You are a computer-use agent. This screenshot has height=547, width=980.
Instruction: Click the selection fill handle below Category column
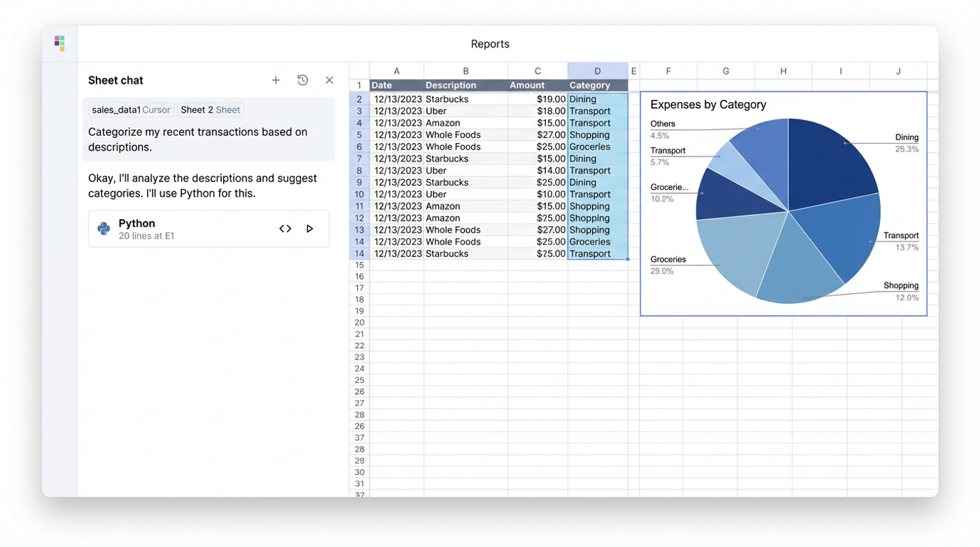[627, 260]
